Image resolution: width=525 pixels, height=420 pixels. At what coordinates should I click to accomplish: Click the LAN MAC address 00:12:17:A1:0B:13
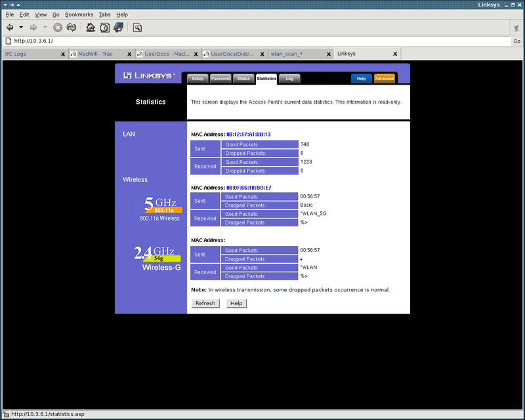[249, 135]
